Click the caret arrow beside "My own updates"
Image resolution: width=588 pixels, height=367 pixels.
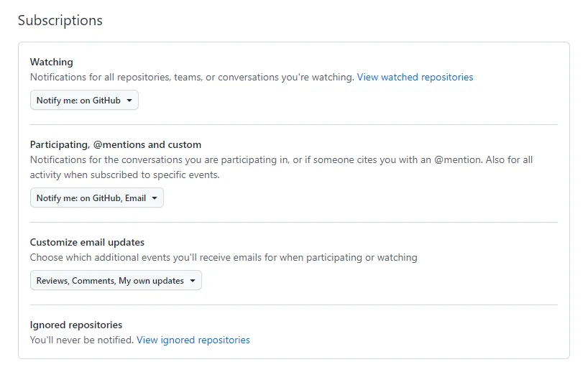[193, 281]
